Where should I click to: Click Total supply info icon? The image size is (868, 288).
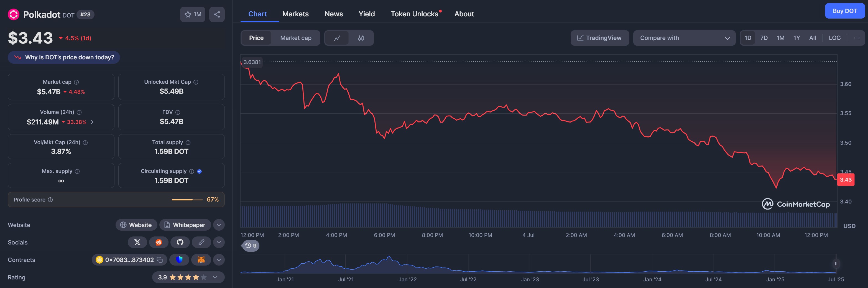[188, 142]
